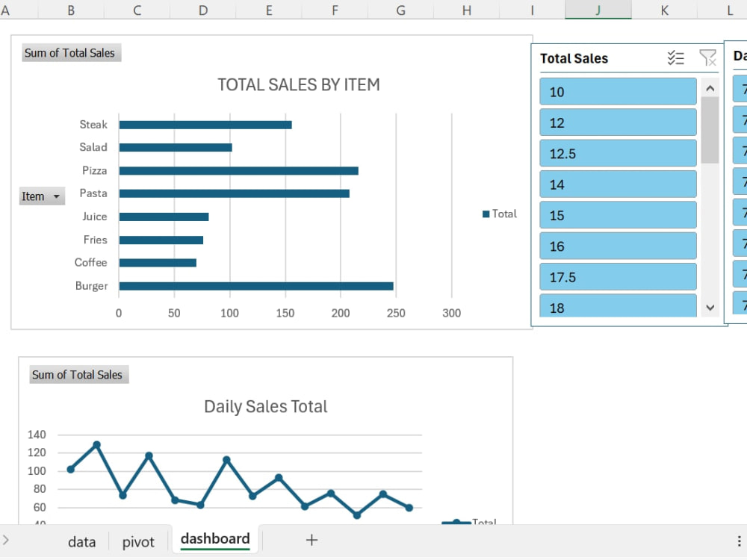This screenshot has width=747, height=560.
Task: Click the 140 value on line chart axis
Action: tap(37, 435)
